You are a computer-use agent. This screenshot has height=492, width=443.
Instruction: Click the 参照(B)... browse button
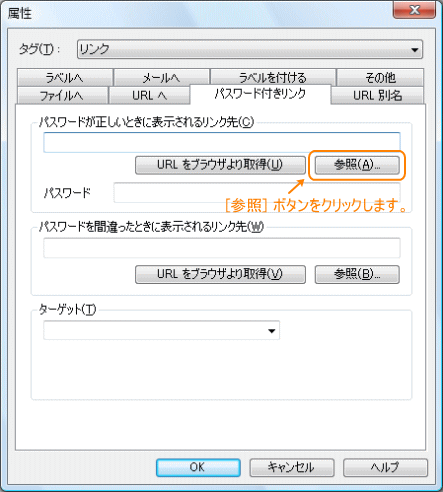(357, 274)
